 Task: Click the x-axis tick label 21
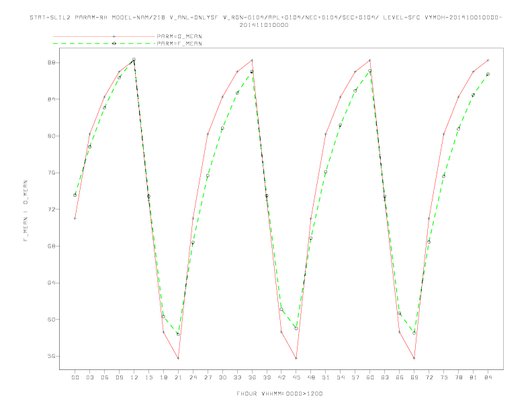pyautogui.click(x=178, y=377)
